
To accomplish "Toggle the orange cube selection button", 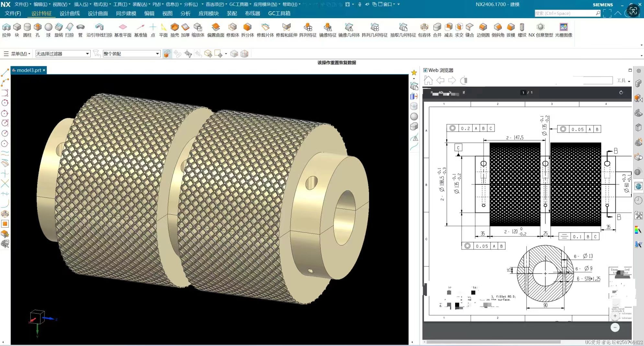I will click(167, 54).
